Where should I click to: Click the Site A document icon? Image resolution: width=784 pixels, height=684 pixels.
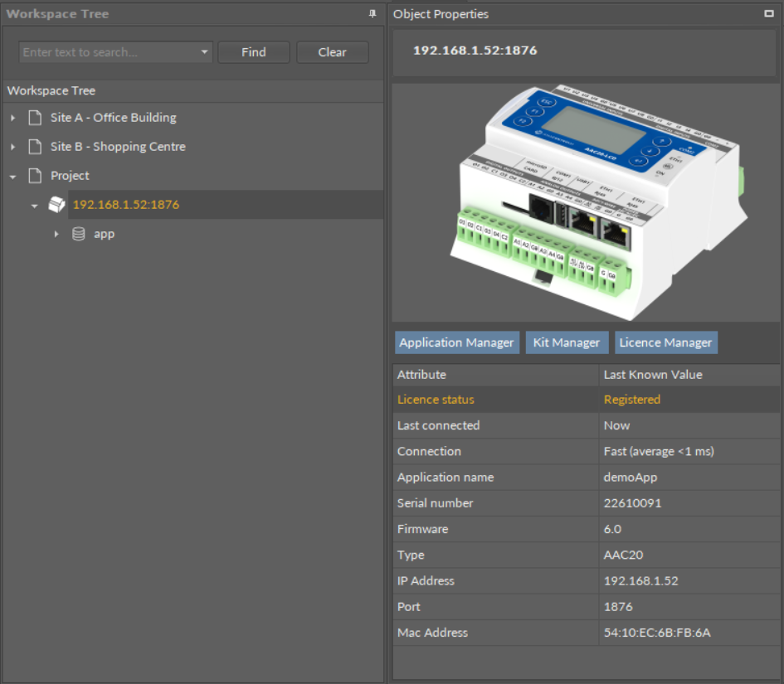pos(35,118)
